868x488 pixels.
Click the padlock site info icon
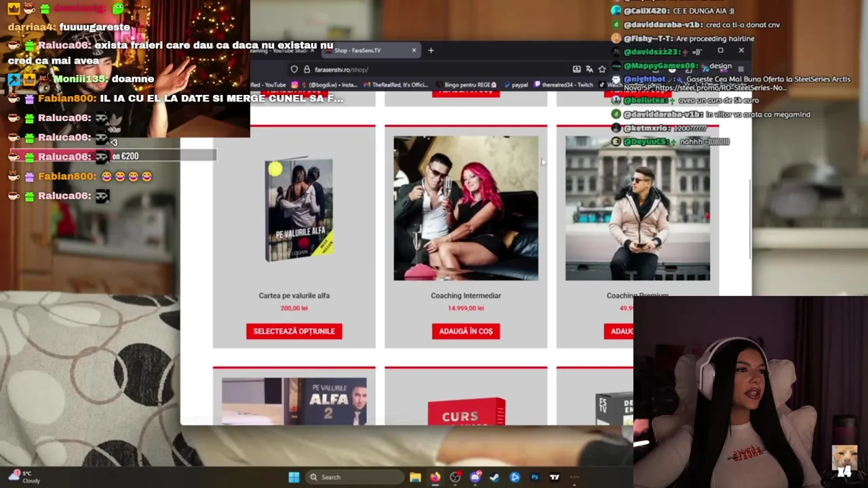(307, 69)
